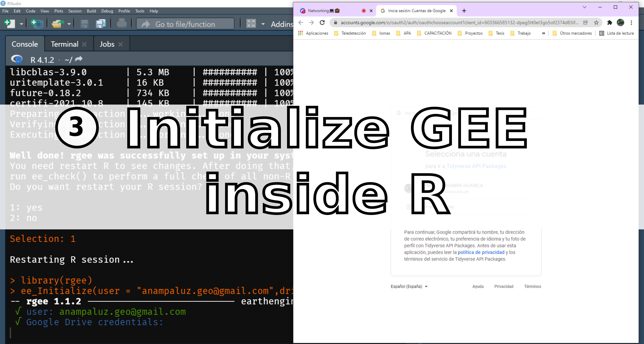This screenshot has height=344, width=644.
Task: Switch to the Jobs tab
Action: click(x=107, y=44)
